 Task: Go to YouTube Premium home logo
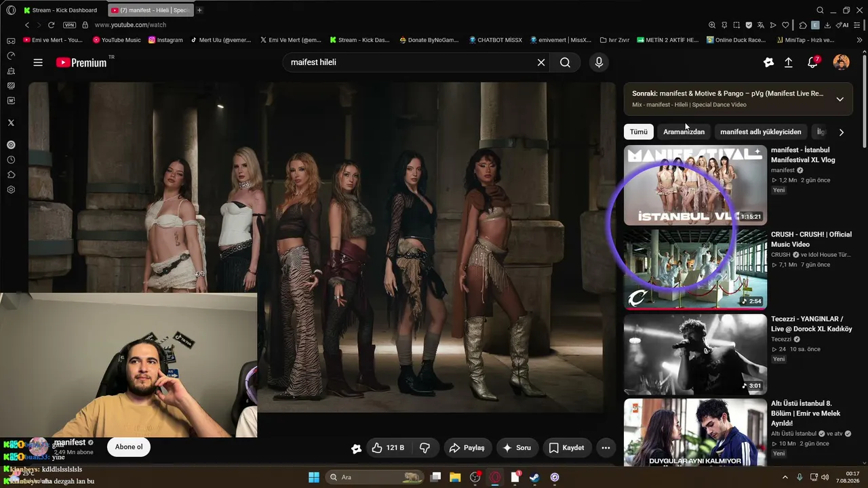point(81,62)
